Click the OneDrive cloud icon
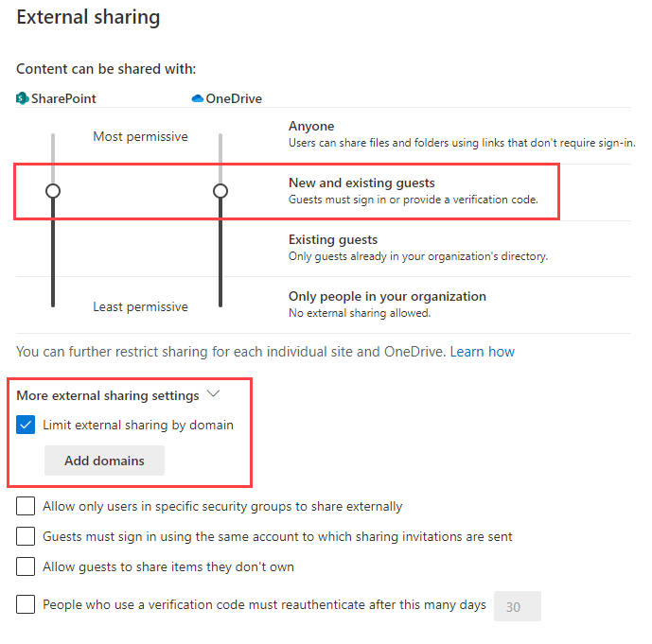652x644 pixels. (x=198, y=98)
